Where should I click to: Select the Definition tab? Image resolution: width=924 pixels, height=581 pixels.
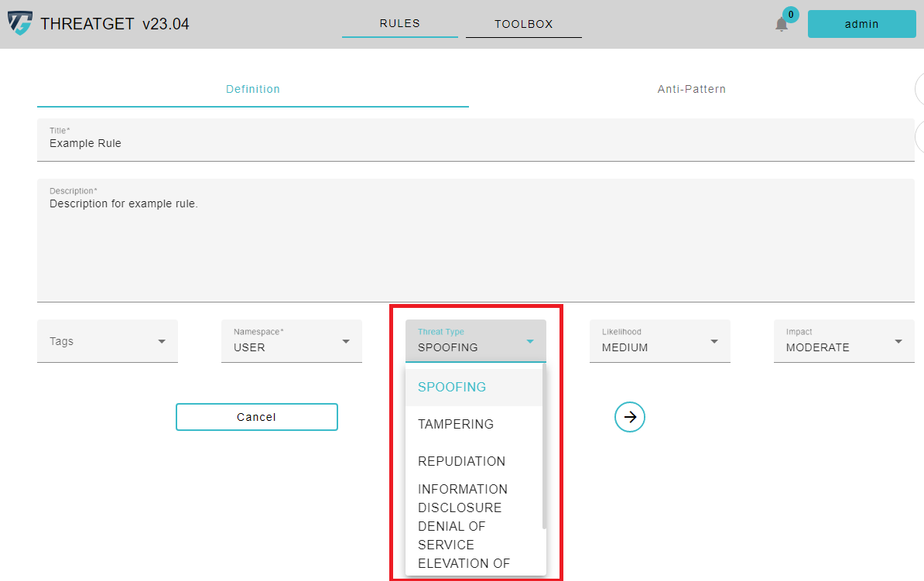tap(253, 89)
